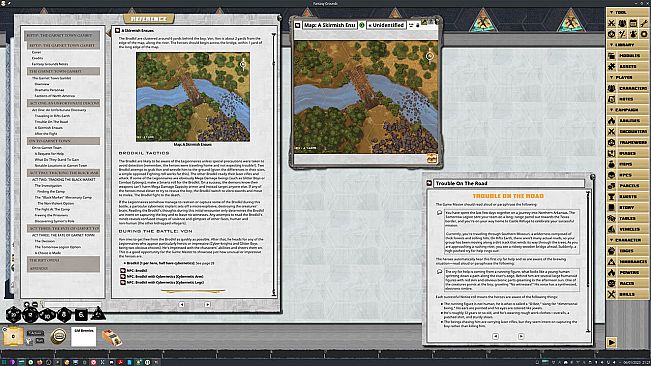Click the 'Unidentified' name field in map window
Viewport: 651px width, 366px height.
(x=386, y=25)
